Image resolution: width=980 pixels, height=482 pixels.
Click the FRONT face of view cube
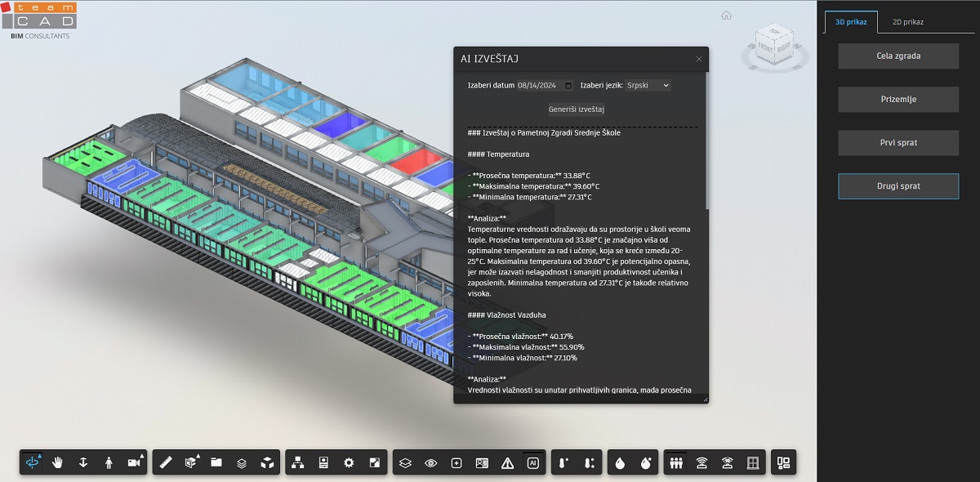pyautogui.click(x=764, y=47)
